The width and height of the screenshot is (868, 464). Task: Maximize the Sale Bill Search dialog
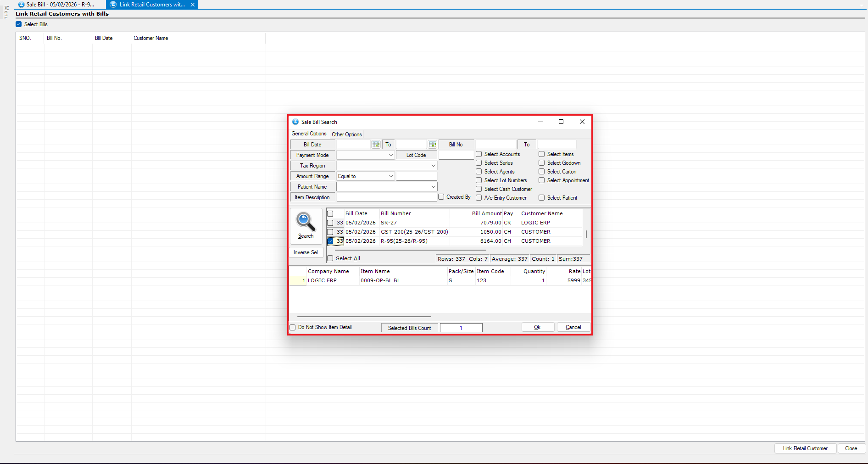tap(561, 122)
